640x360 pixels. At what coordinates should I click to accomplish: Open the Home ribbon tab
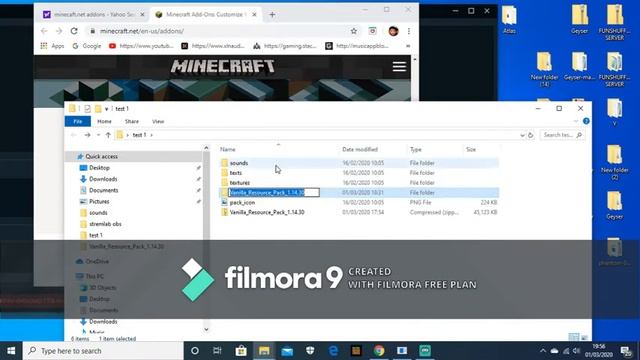point(104,121)
